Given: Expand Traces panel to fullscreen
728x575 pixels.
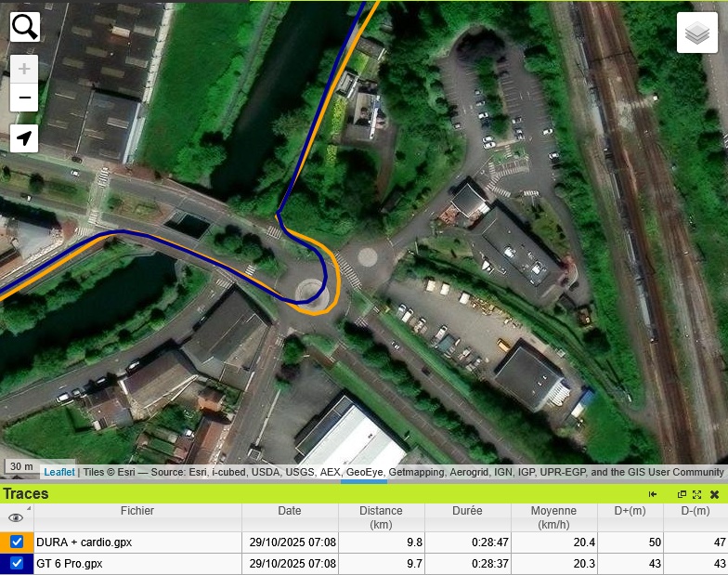Looking at the screenshot, I should (696, 494).
